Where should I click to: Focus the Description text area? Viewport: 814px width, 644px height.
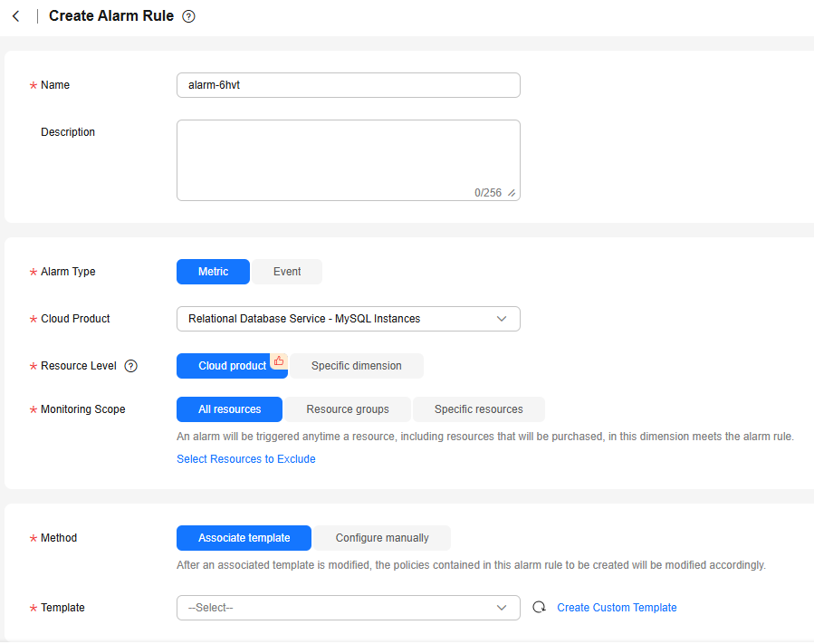click(349, 160)
